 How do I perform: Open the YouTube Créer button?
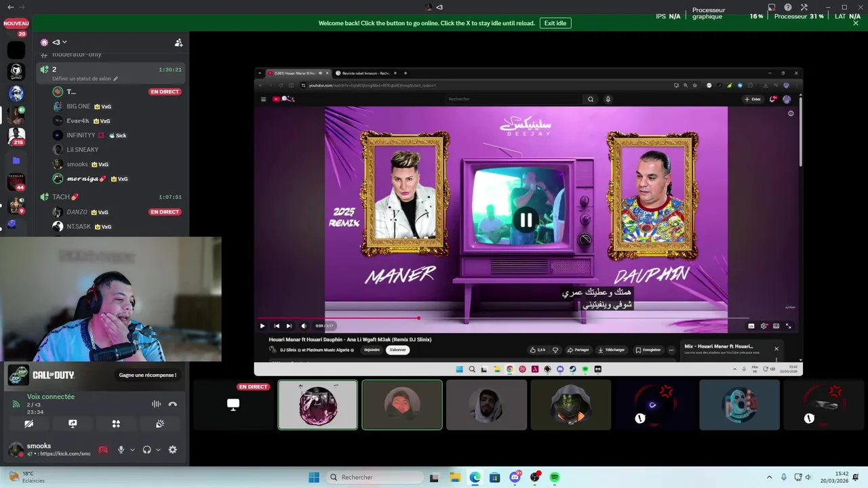pos(752,99)
